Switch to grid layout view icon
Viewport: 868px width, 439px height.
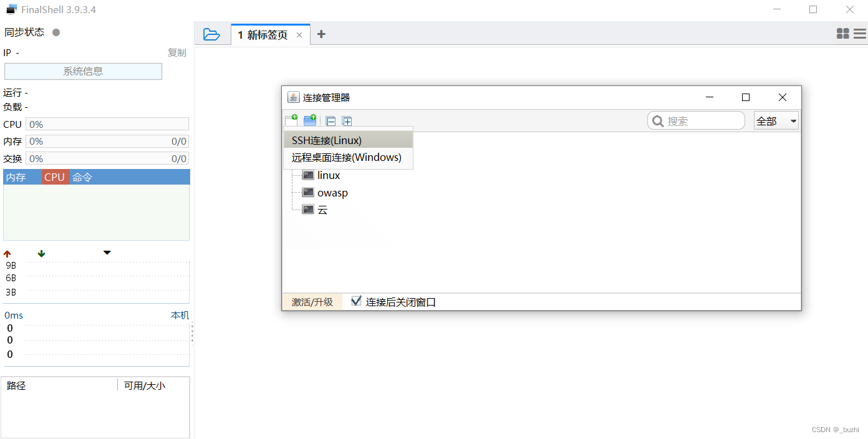pyautogui.click(x=843, y=34)
